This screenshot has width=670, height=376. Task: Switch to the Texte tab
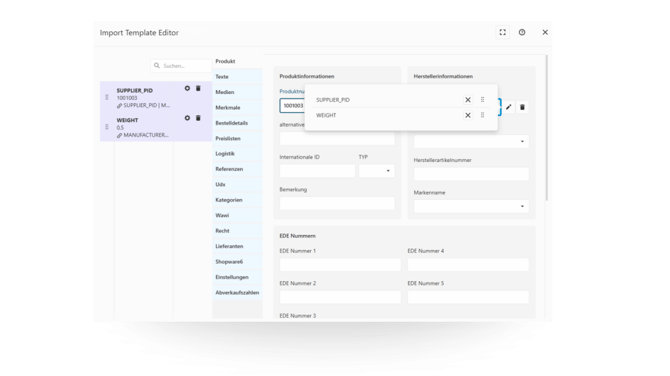point(238,77)
